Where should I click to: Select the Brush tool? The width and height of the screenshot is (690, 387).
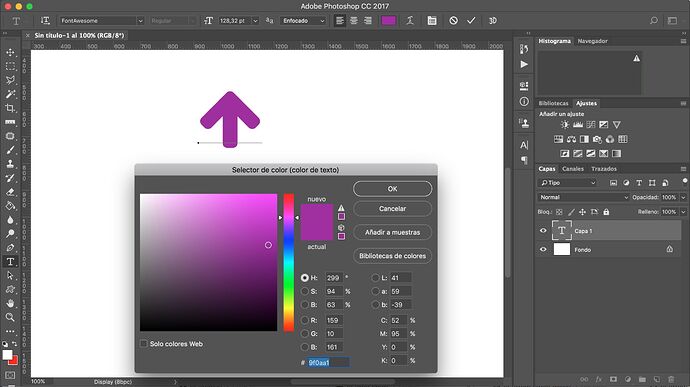(x=10, y=150)
